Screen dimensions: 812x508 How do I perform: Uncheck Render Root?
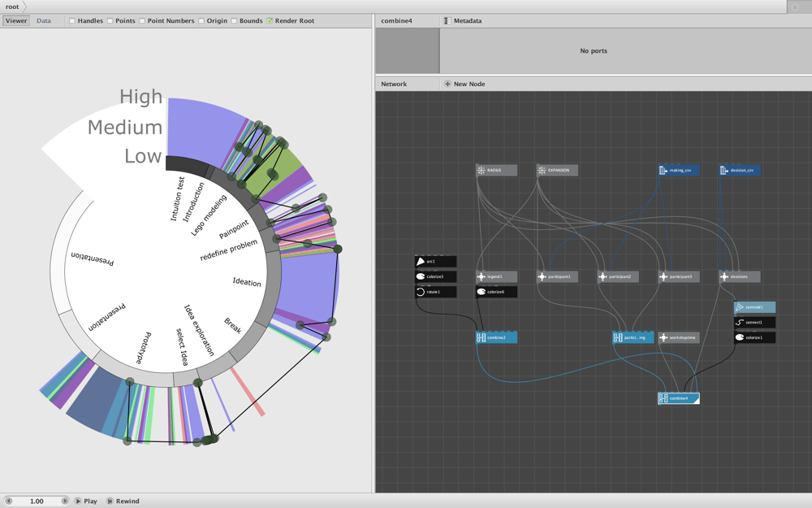[270, 21]
